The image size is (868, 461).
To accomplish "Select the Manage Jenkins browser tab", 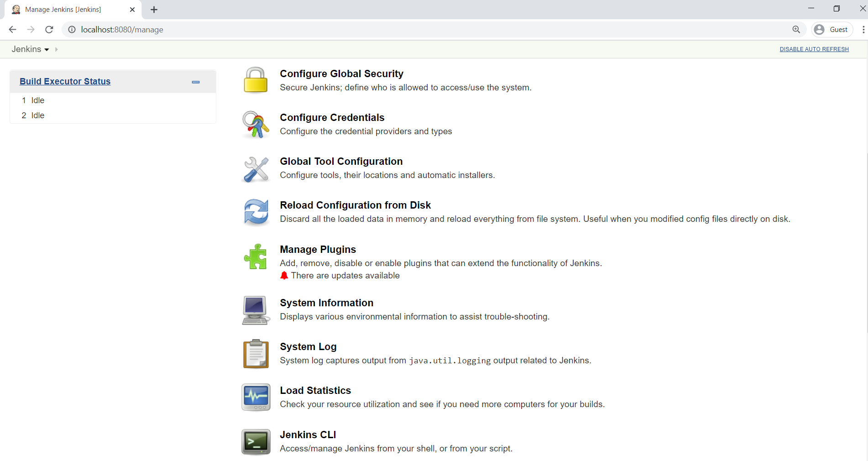I will point(73,10).
